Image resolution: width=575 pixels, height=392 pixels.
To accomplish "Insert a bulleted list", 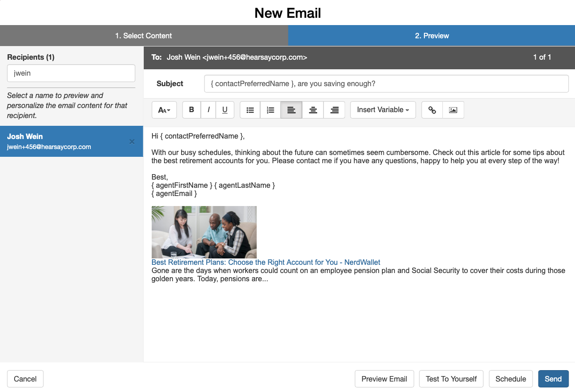I will [250, 110].
